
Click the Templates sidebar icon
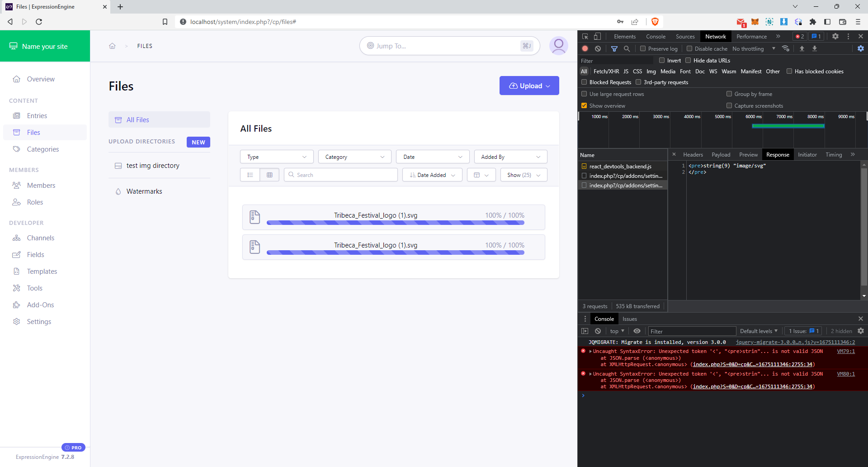click(17, 271)
